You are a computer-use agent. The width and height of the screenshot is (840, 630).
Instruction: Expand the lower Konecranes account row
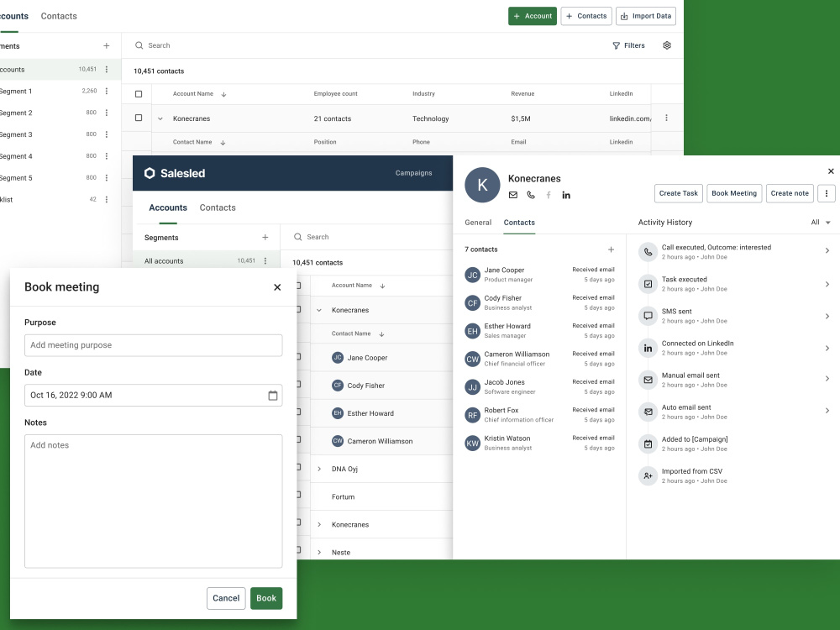click(319, 524)
